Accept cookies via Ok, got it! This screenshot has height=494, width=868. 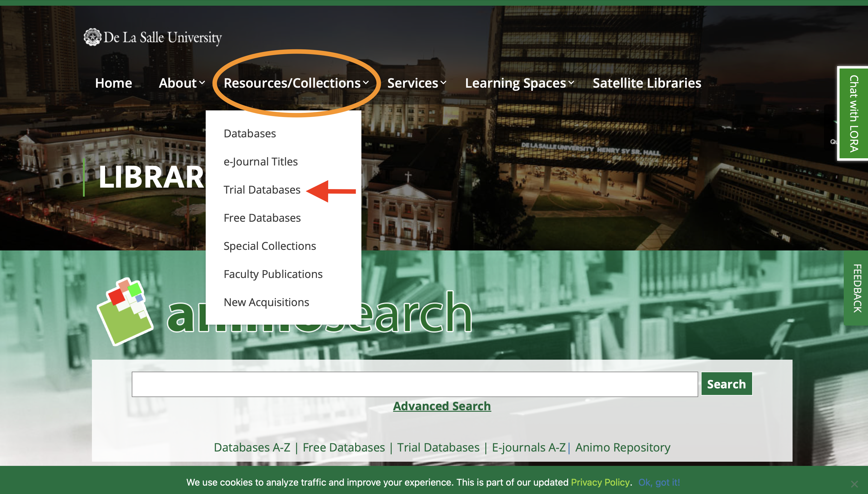tap(659, 482)
